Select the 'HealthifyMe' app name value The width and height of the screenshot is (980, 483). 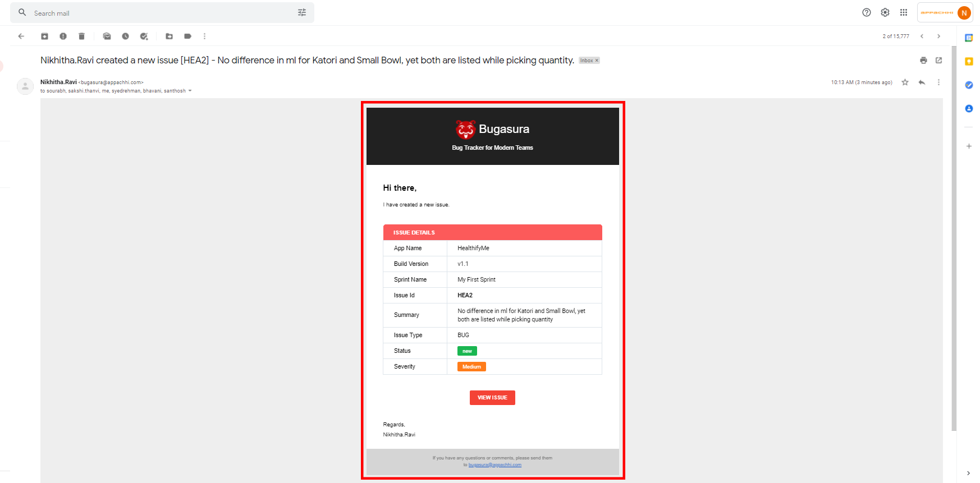(x=473, y=248)
